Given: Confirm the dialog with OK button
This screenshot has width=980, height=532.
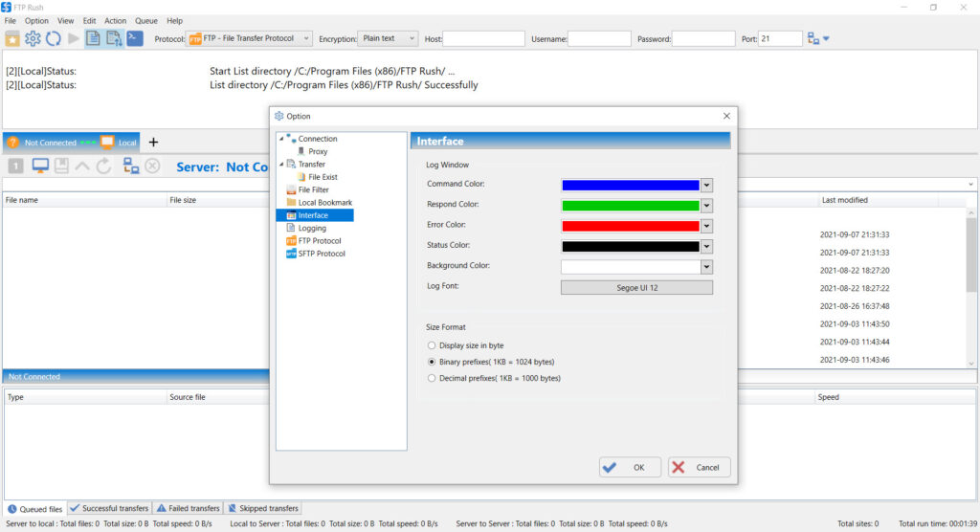Looking at the screenshot, I should pyautogui.click(x=630, y=467).
